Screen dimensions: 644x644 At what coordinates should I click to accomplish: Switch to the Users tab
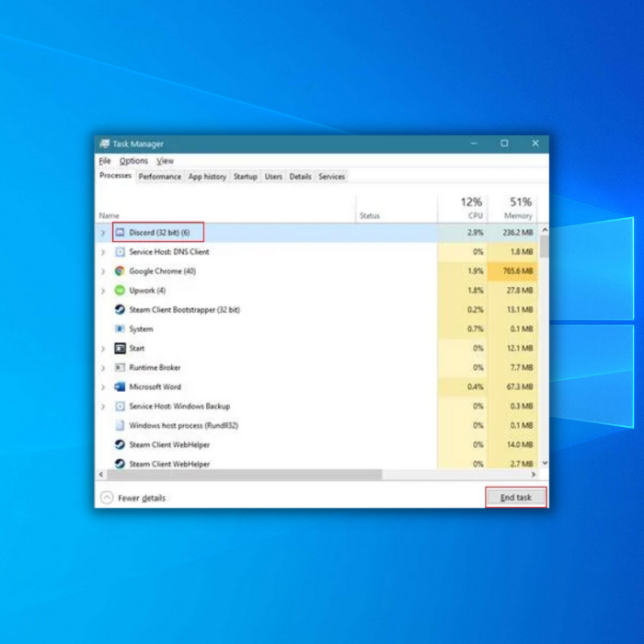pos(273,177)
